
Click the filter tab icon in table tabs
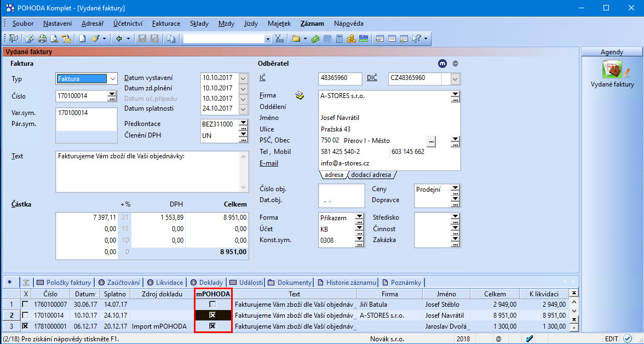tap(26, 282)
